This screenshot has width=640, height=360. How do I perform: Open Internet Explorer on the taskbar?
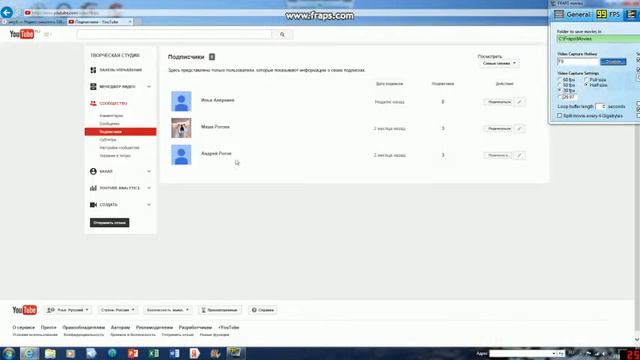29,353
